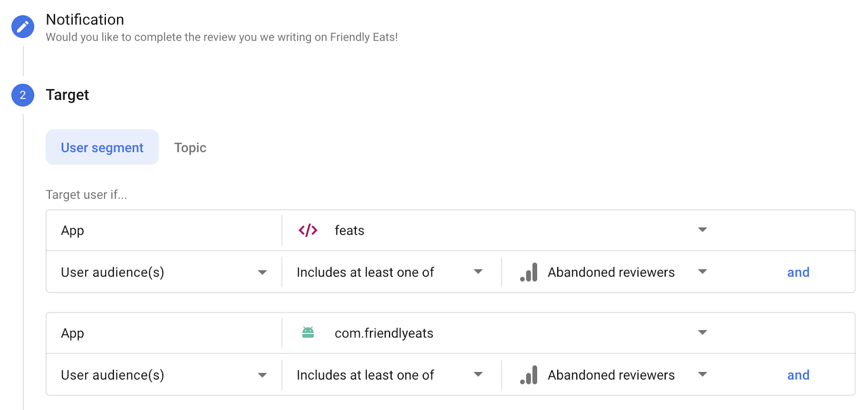Screen dimensions: 868x410
Task: Open first Abandoned reviewers dropdown
Action: pos(702,272)
